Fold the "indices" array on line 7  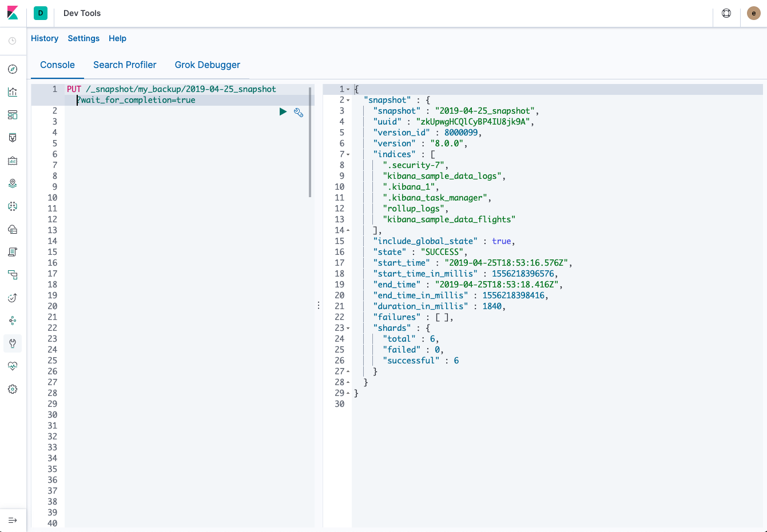348,155
